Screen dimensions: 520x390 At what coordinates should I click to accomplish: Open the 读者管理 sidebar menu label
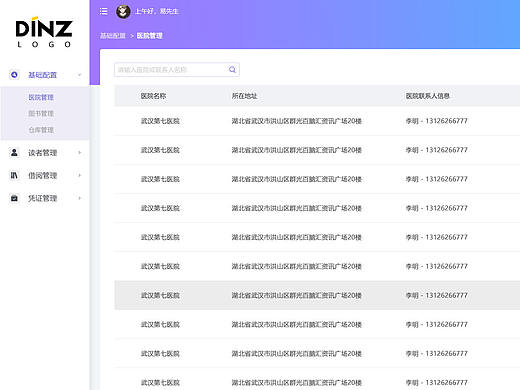click(42, 153)
